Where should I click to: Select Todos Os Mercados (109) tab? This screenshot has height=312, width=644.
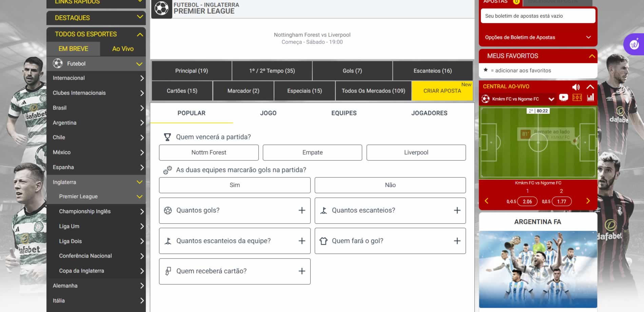click(x=373, y=91)
